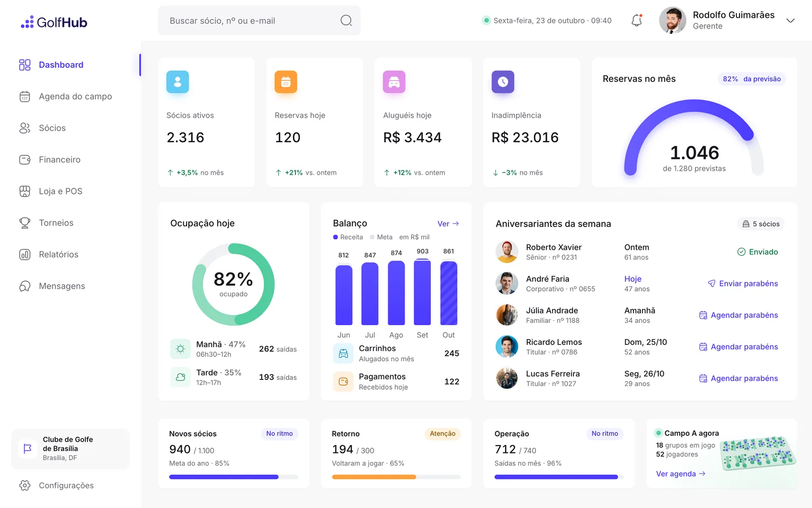The width and height of the screenshot is (812, 508).
Task: Click the search magnifier icon
Action: [346, 20]
